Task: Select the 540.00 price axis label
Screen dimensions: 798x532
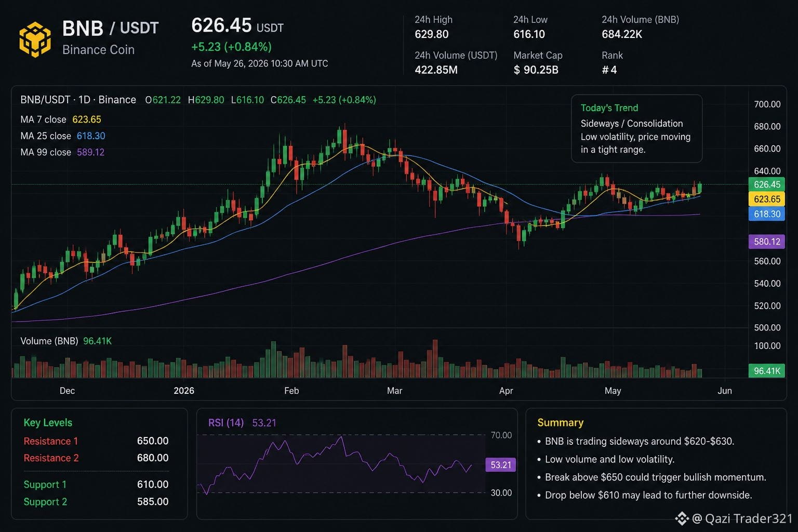Action: click(767, 284)
